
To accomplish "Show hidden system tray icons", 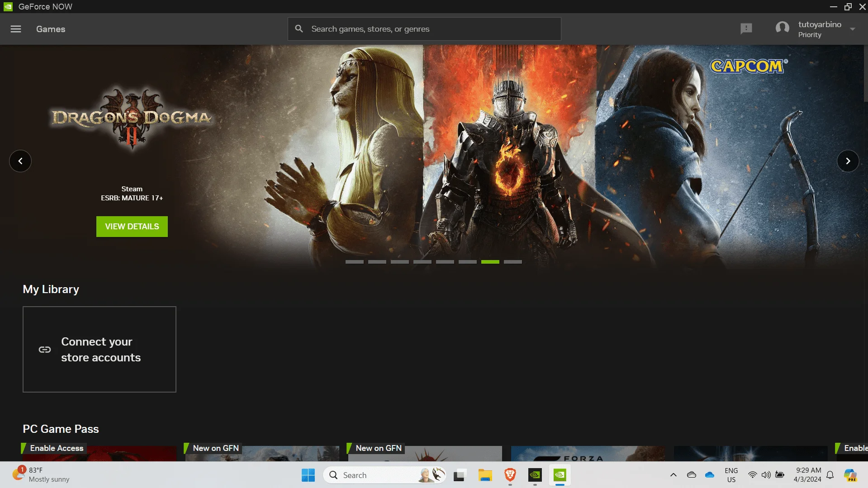I will [x=674, y=475].
